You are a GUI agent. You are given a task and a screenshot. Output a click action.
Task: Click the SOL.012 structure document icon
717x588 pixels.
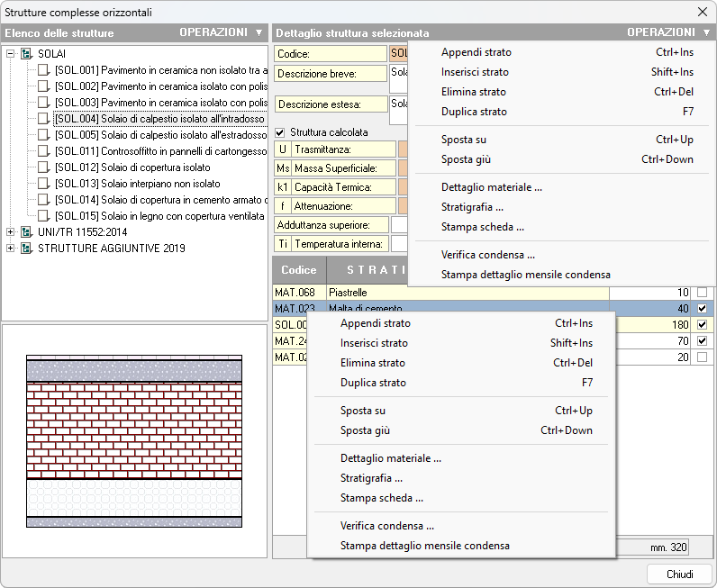[x=43, y=167]
